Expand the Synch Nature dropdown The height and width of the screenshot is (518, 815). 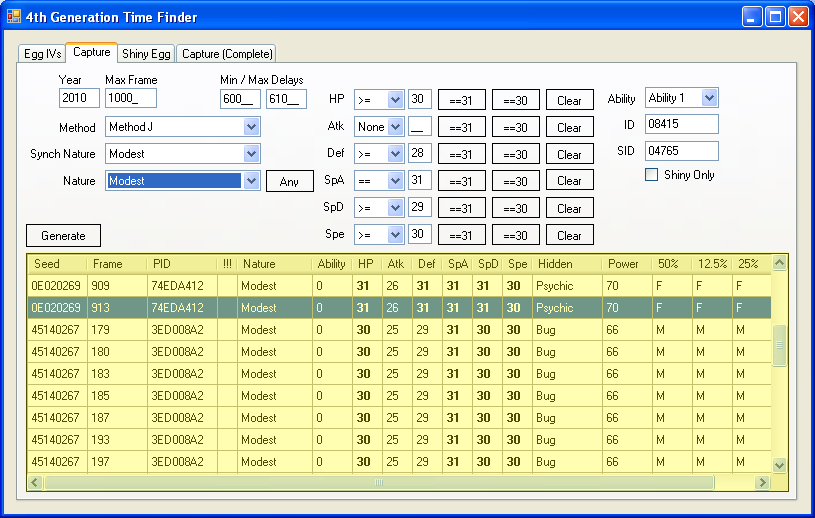point(251,154)
